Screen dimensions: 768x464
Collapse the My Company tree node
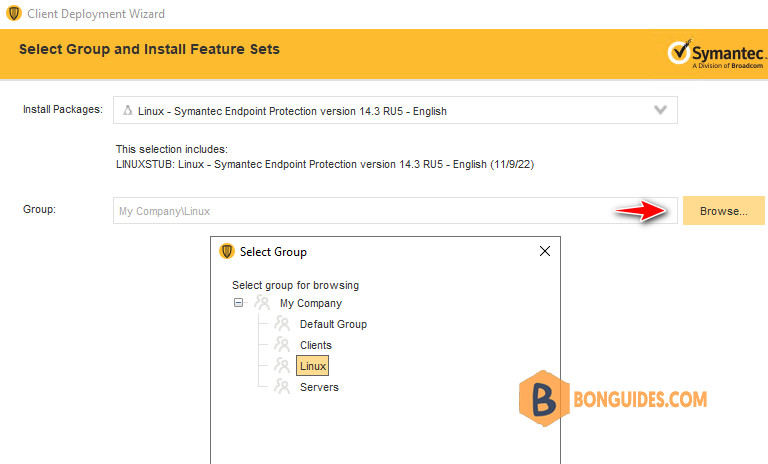(x=238, y=303)
